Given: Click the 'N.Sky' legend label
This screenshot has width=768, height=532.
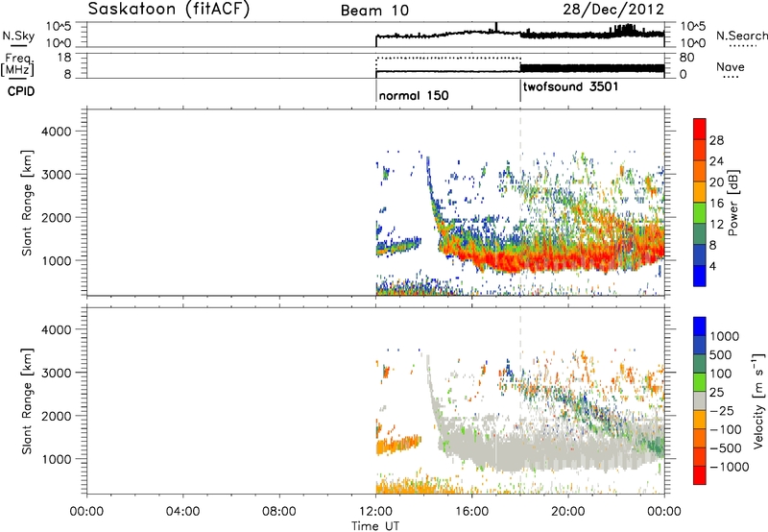Looking at the screenshot, I should 18,36.
